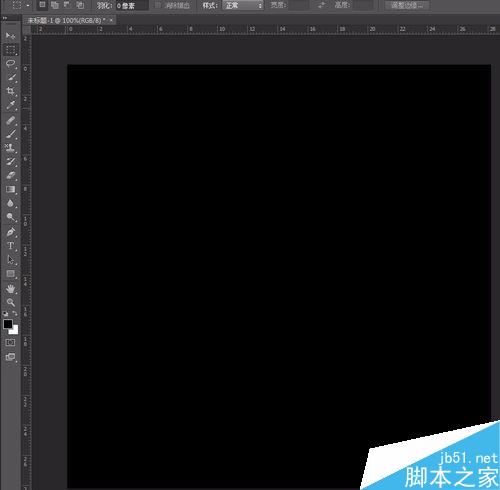Choose Add to Selection mode
Viewport: 500px width, 490px height.
(x=55, y=5)
